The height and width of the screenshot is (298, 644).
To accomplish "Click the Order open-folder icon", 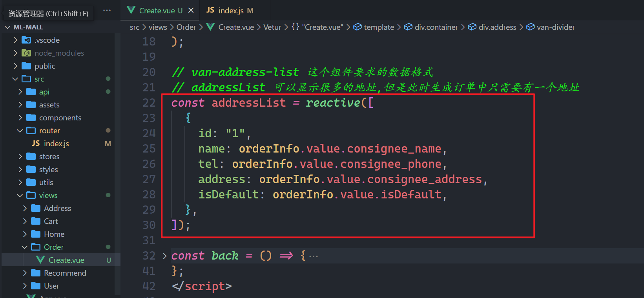I will click(x=36, y=247).
